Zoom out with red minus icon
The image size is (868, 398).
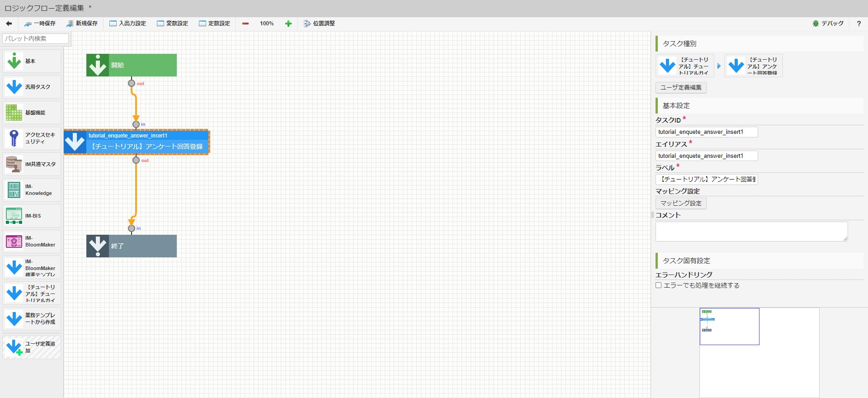pos(245,24)
